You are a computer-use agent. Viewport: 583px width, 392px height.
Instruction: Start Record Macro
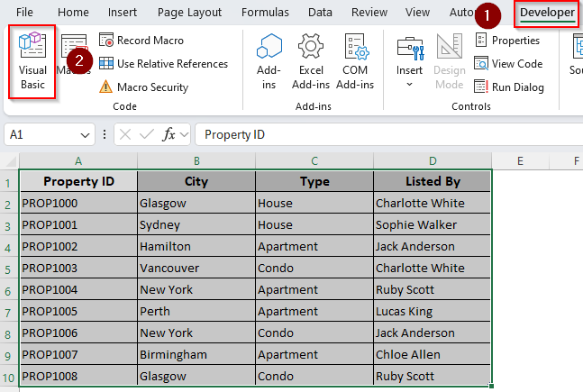click(141, 41)
